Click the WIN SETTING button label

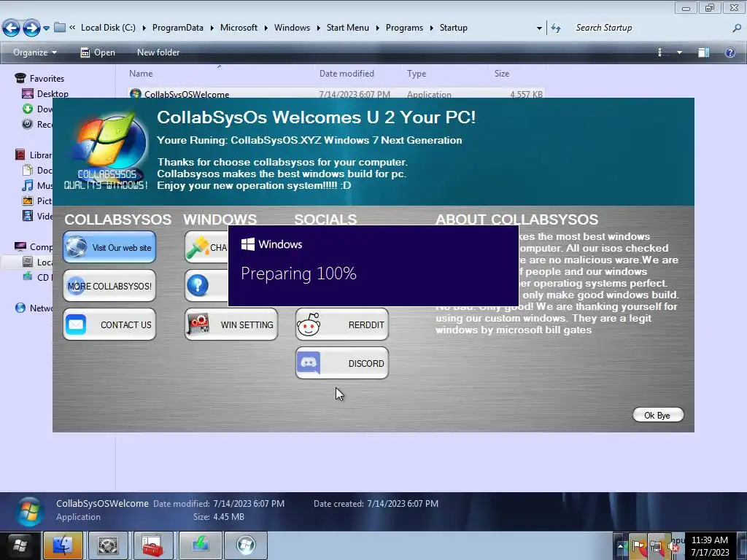pos(247,324)
